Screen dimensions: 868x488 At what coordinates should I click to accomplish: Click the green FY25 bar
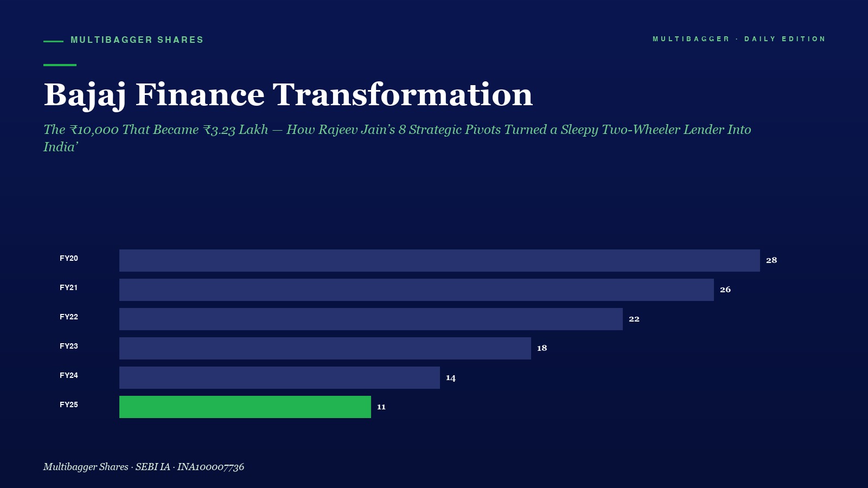(245, 407)
